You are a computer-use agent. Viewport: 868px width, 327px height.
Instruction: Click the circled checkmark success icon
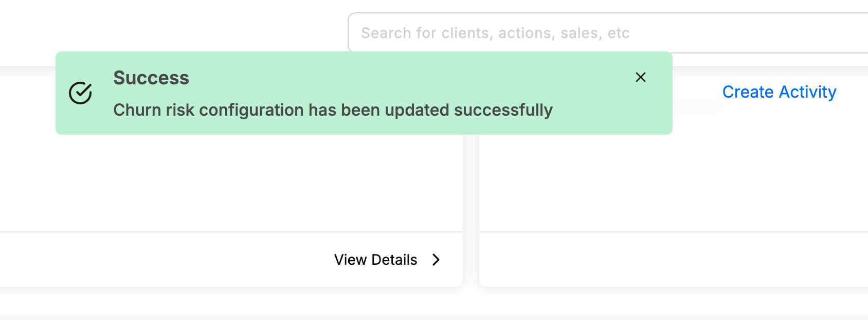click(80, 93)
